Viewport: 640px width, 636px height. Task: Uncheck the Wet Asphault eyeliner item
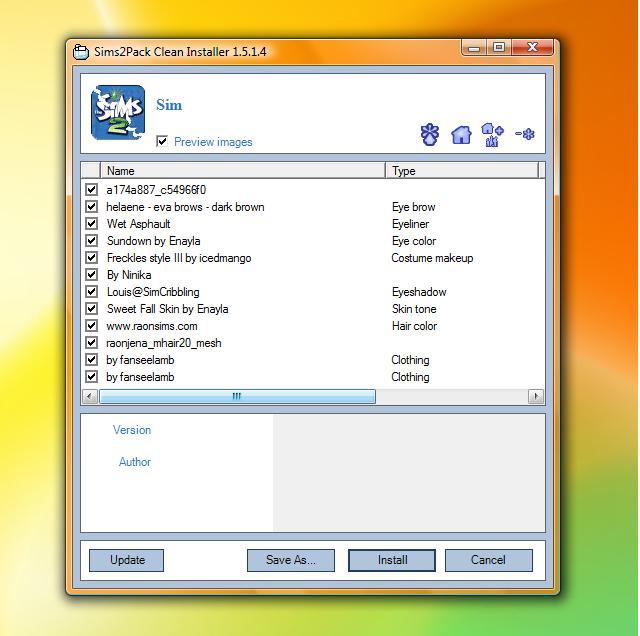pyautogui.click(x=92, y=224)
